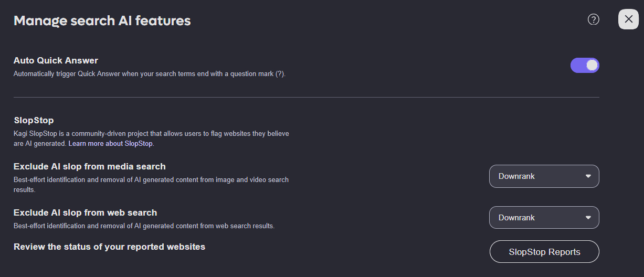This screenshot has height=277, width=644.
Task: Click the media search dropdown caret arrow
Action: click(588, 176)
